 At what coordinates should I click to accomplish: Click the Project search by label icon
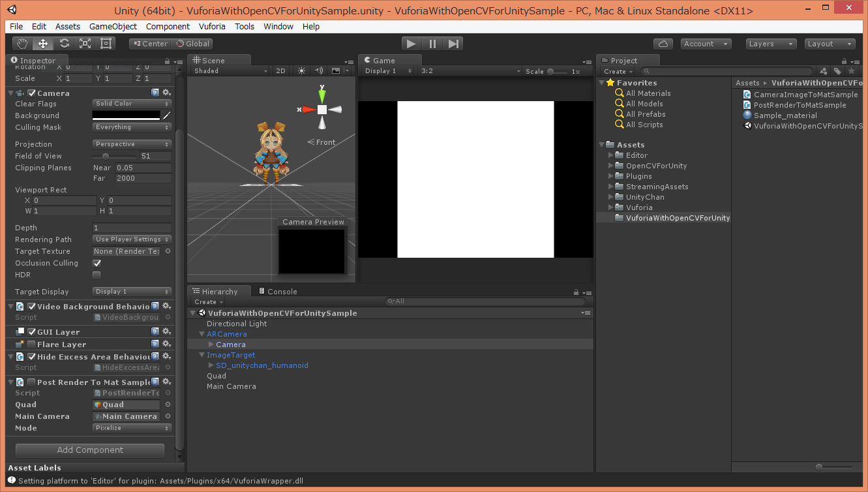tap(837, 71)
